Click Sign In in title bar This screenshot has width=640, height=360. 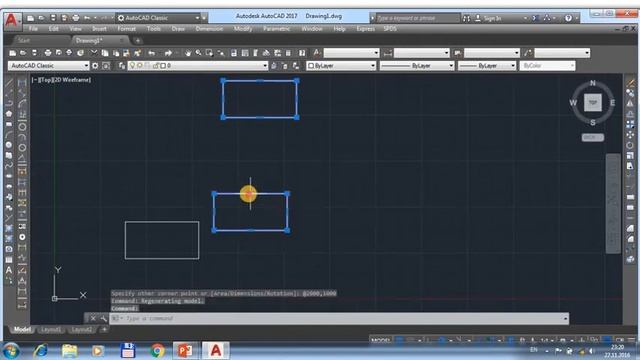click(x=488, y=18)
